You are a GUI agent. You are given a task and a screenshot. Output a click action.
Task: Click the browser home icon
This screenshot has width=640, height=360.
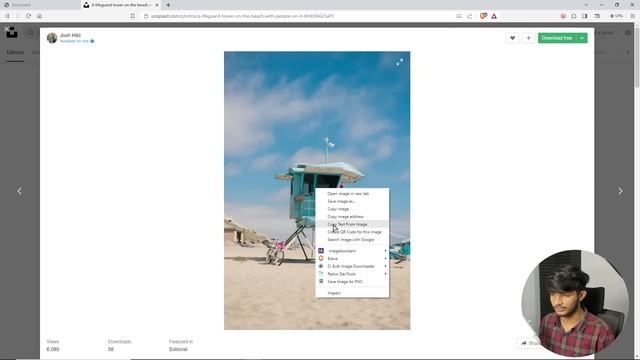[39, 16]
